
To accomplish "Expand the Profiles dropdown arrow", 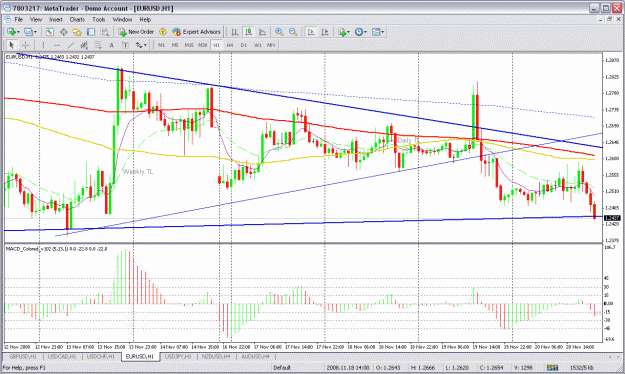I will pos(35,32).
